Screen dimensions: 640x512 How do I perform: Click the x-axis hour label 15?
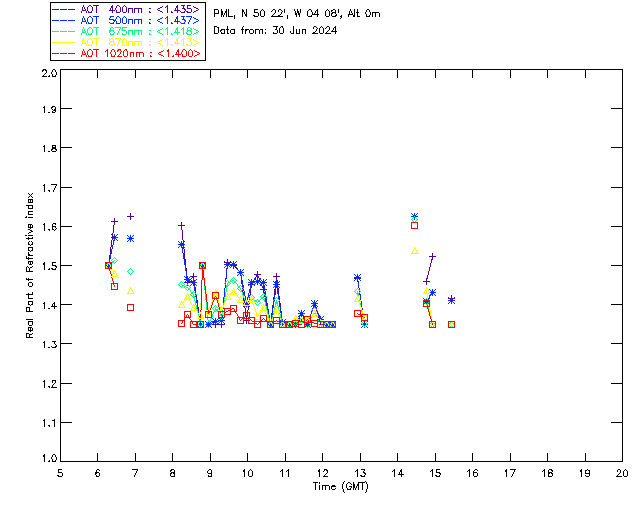pos(435,473)
